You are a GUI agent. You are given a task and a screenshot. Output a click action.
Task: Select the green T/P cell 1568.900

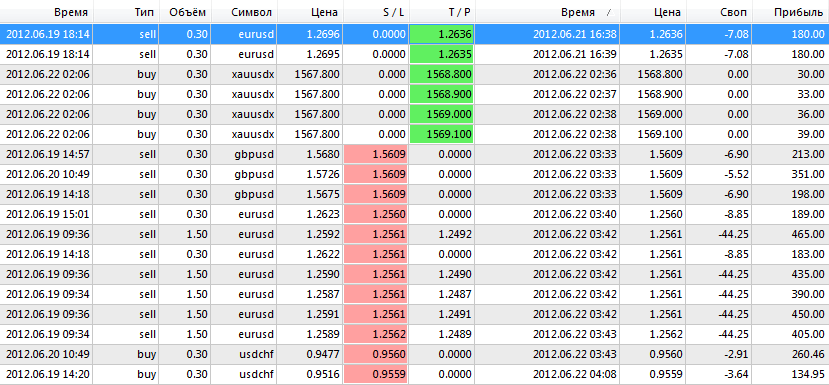441,95
